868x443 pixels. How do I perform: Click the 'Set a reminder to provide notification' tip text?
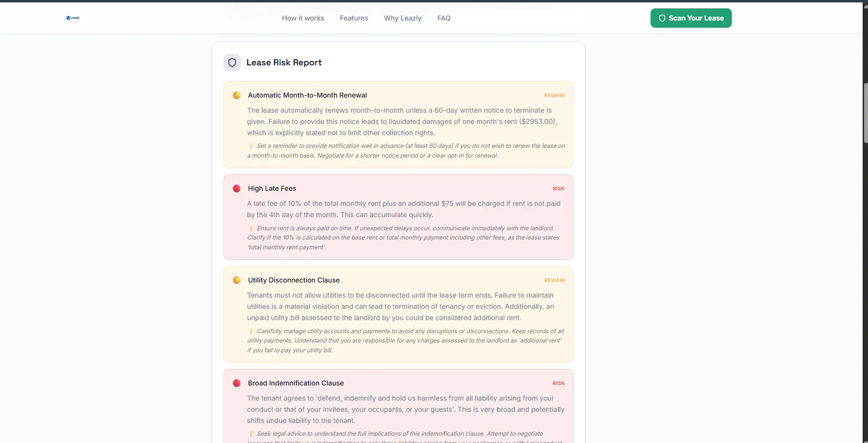point(406,151)
